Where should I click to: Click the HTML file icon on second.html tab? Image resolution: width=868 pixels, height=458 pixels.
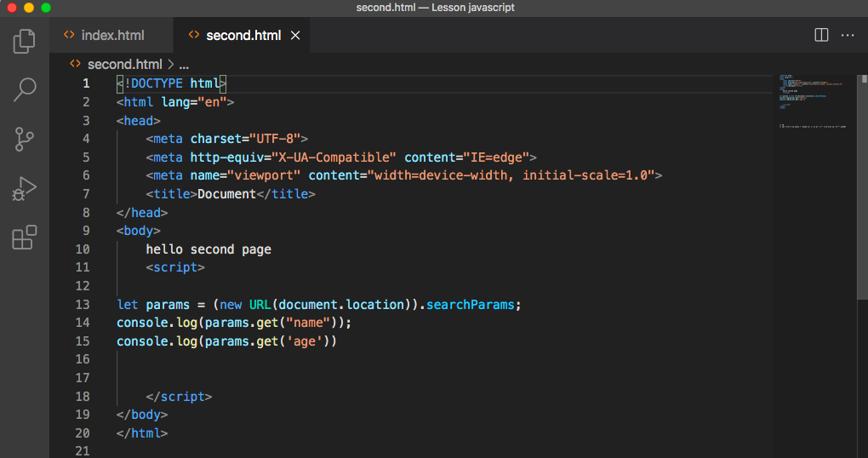point(194,35)
